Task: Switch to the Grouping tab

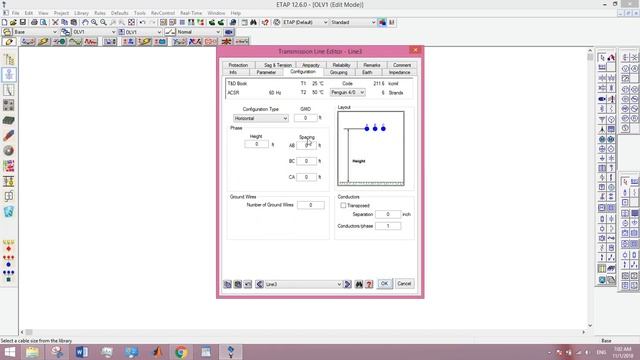Action: (x=338, y=72)
